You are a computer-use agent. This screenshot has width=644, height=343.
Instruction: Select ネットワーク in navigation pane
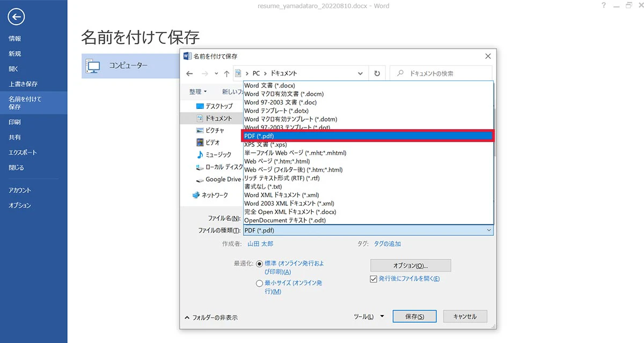click(x=210, y=195)
